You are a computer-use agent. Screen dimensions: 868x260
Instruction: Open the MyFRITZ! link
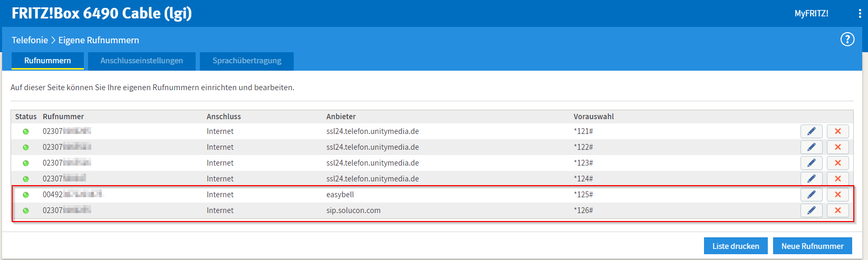tap(811, 14)
